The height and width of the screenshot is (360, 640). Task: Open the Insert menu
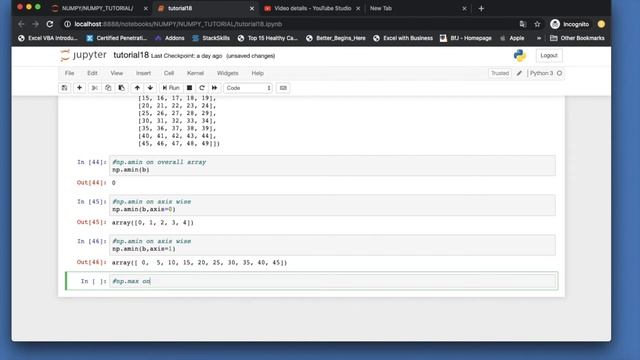click(143, 73)
